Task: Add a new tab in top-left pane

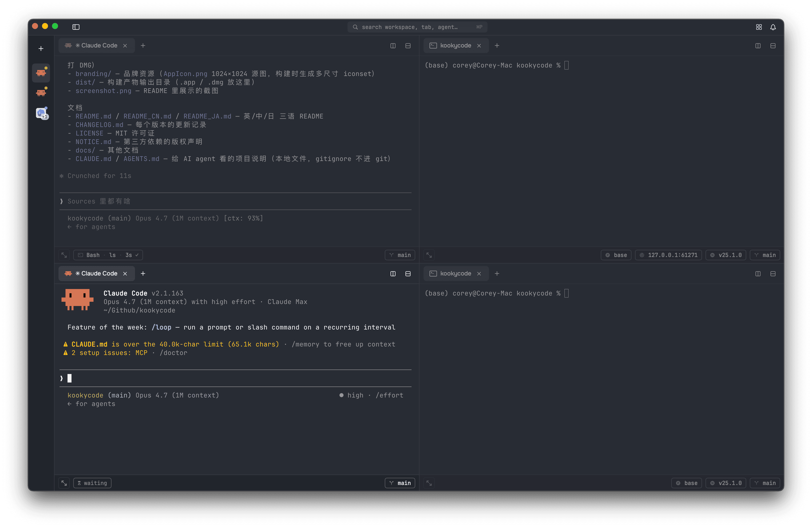Action: [143, 46]
